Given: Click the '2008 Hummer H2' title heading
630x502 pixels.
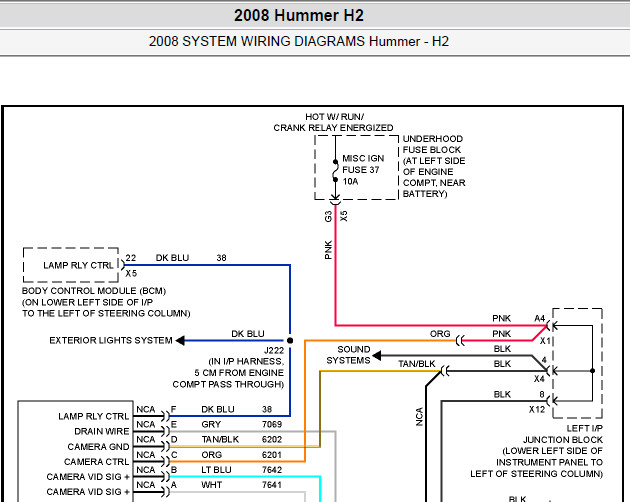Looking at the screenshot, I should 299,16.
